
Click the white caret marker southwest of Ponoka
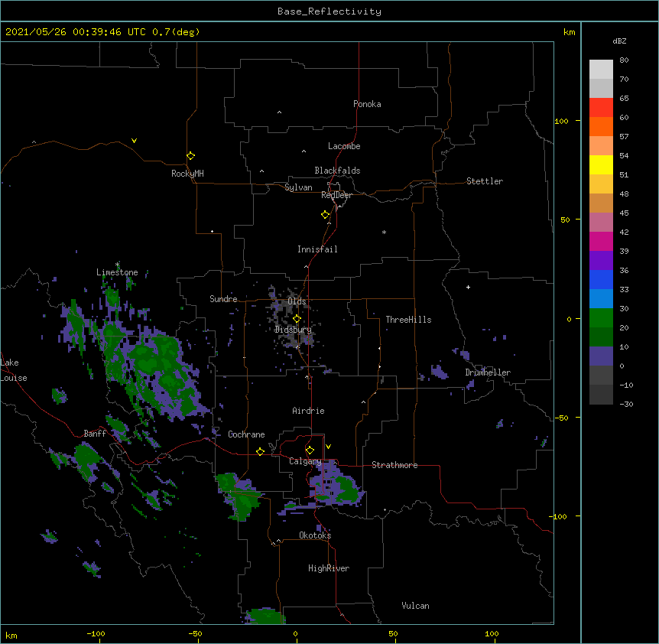pyautogui.click(x=280, y=112)
